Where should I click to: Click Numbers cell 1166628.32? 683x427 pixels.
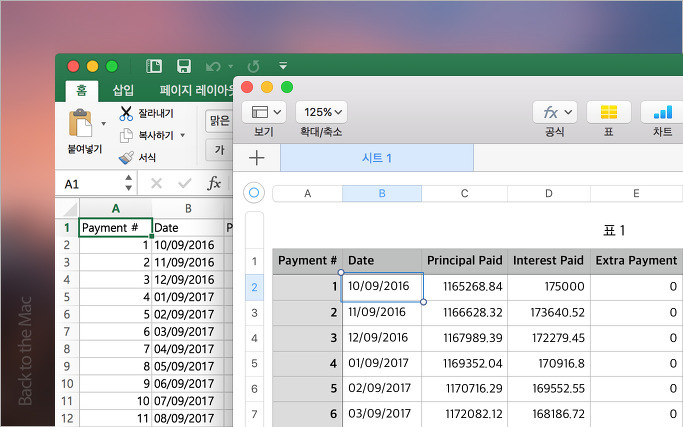pos(464,312)
